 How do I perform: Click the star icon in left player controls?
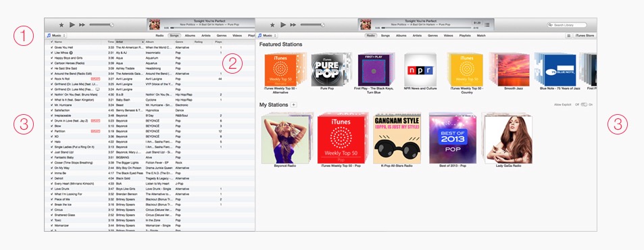[61, 25]
